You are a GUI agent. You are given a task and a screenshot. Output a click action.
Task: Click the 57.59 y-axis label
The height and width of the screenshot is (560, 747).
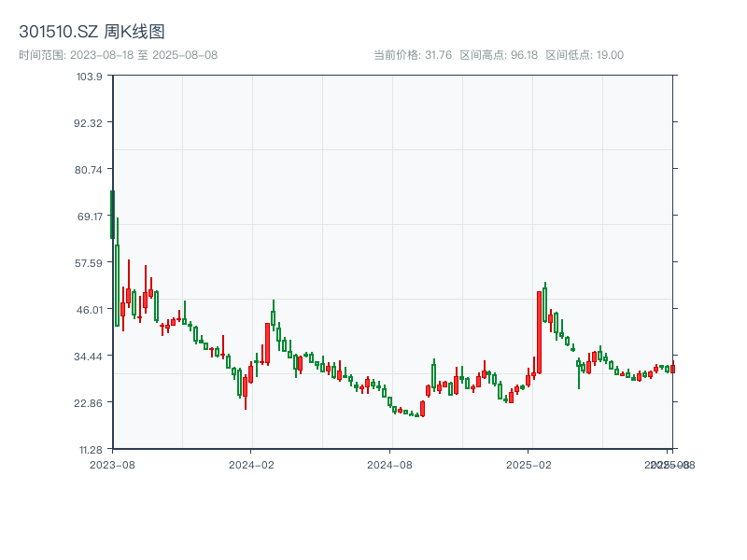click(x=87, y=264)
